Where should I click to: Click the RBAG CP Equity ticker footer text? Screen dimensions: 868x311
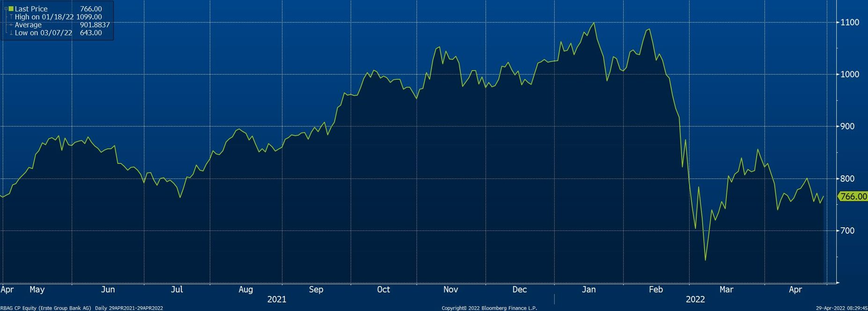[46, 308]
